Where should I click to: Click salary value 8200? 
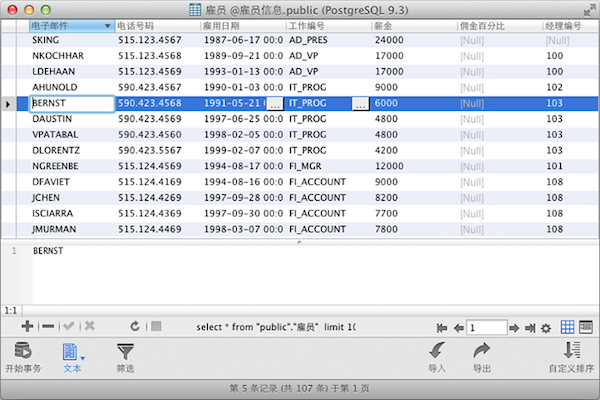pyautogui.click(x=386, y=198)
